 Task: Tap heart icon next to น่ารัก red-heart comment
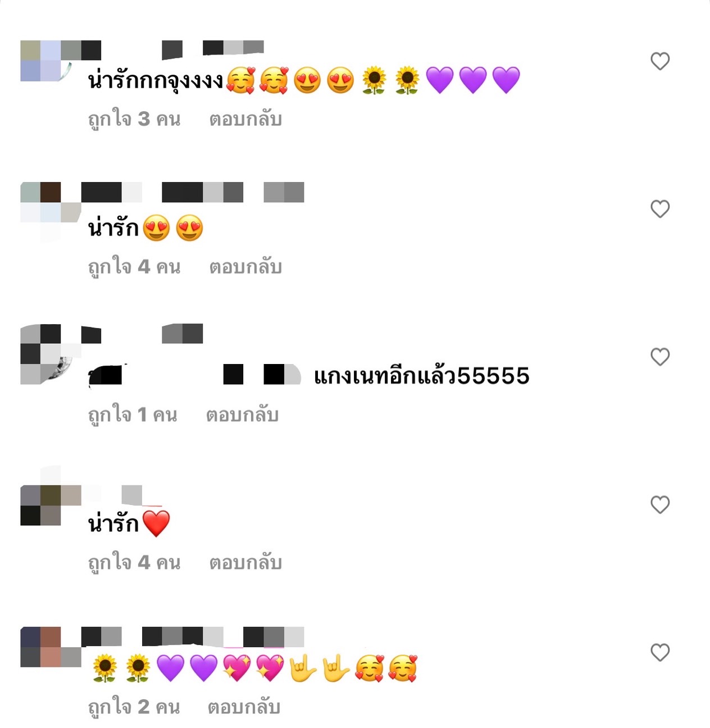click(660, 504)
